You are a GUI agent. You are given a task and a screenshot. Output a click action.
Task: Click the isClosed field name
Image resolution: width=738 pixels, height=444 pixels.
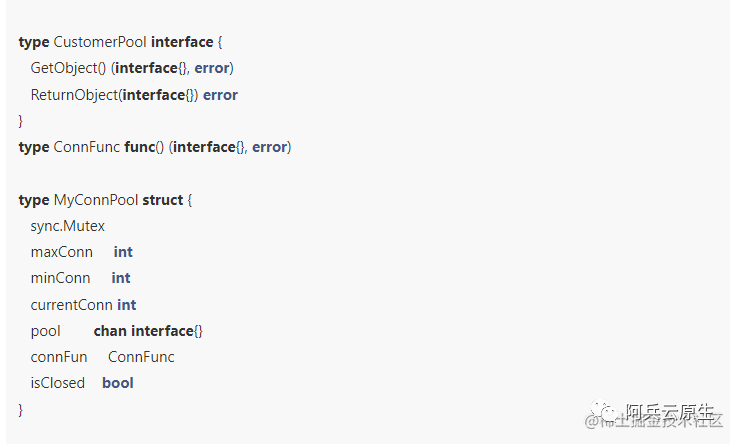click(58, 383)
